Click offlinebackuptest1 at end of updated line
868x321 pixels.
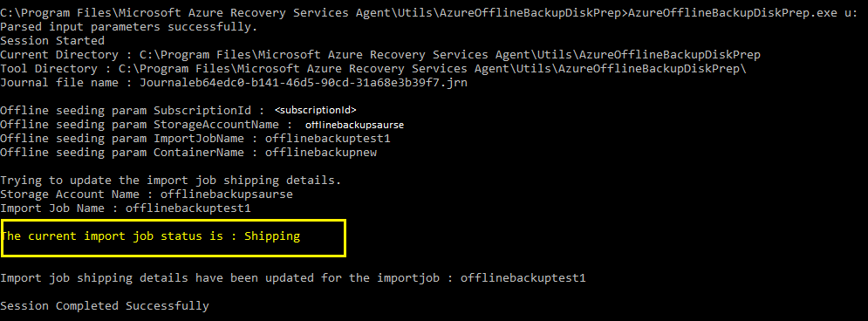pyautogui.click(x=523, y=278)
